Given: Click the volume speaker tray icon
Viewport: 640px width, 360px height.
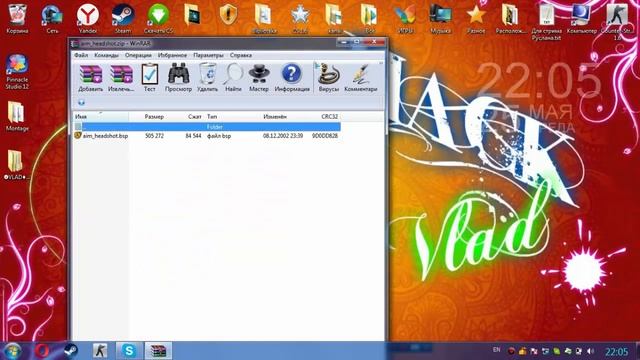Looking at the screenshot, I should pos(590,351).
